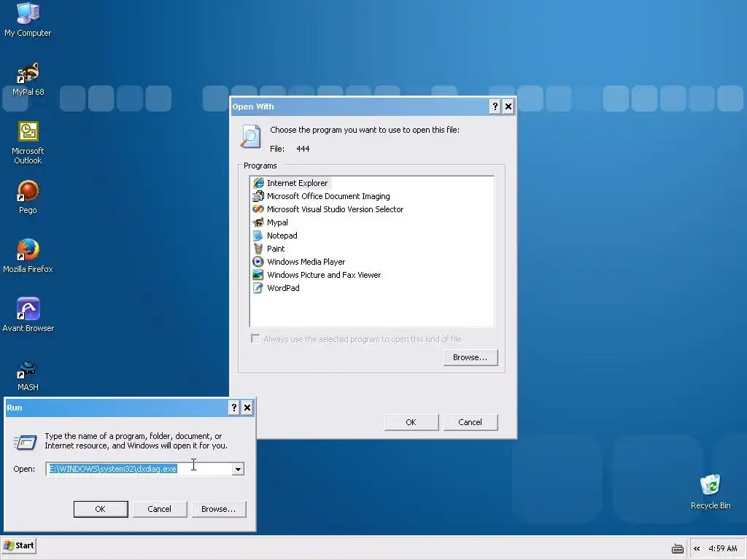
Task: Click the 4:59 AM taskbar clock
Action: (x=723, y=548)
